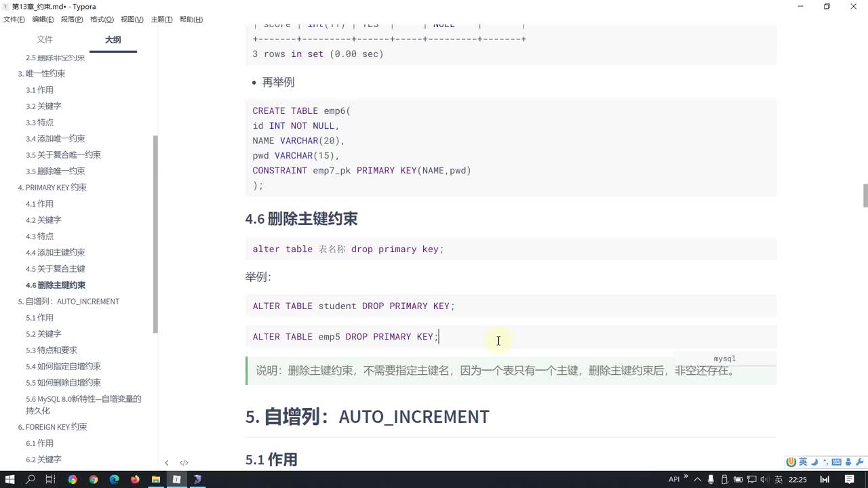Open the 编辑(E) menu
Screen dimensions: 868x488
[43, 19]
